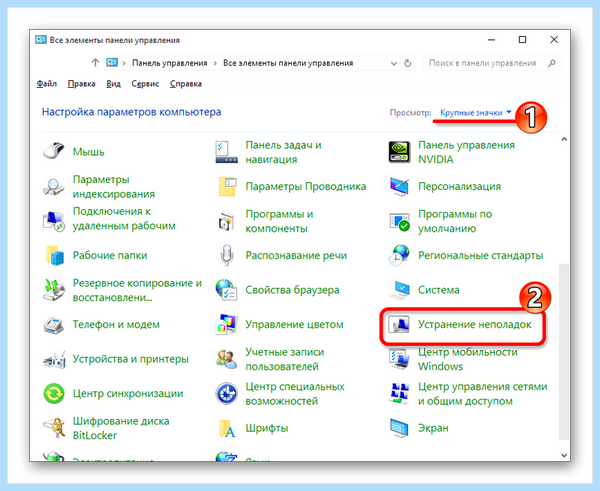Click the network and sharing center icon
Screen dimensions: 600x491
399,393
